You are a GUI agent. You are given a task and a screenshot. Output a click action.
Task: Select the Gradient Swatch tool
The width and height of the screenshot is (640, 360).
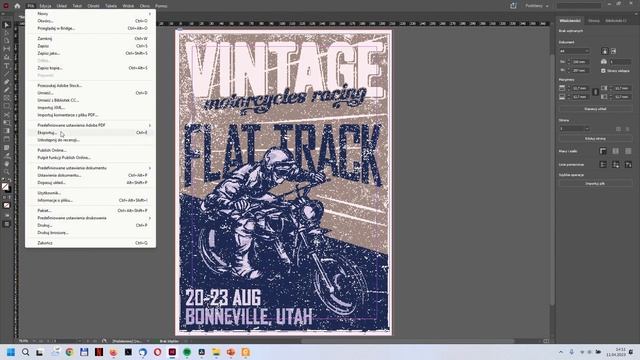pos(6,131)
